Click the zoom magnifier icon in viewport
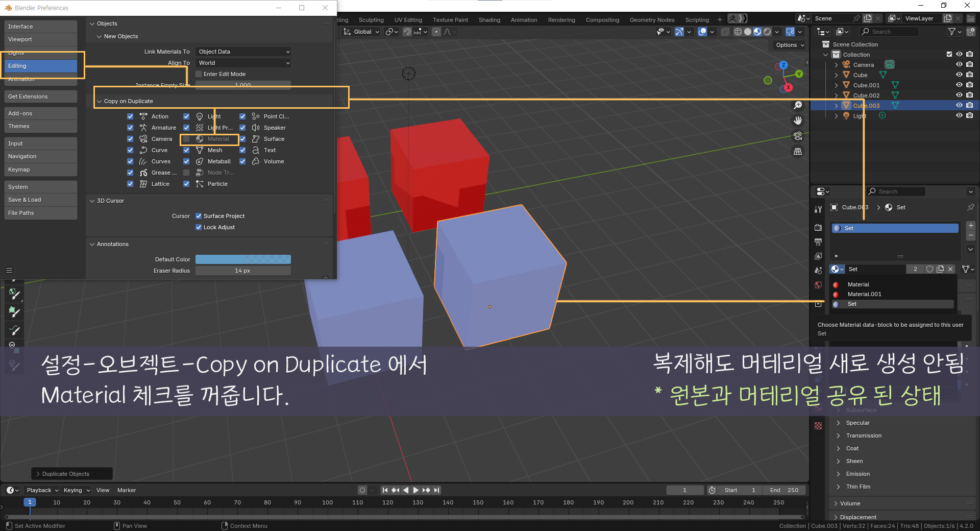 pos(798,105)
